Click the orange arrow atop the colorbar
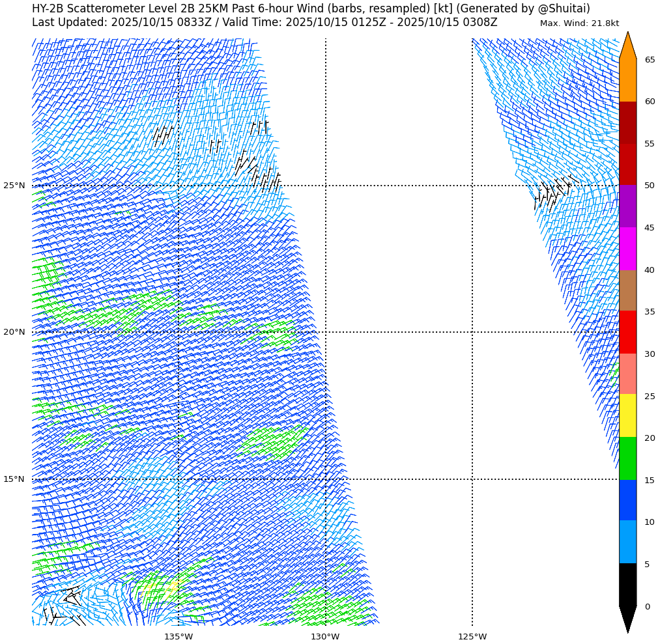The height and width of the screenshot is (644, 658). point(627,47)
